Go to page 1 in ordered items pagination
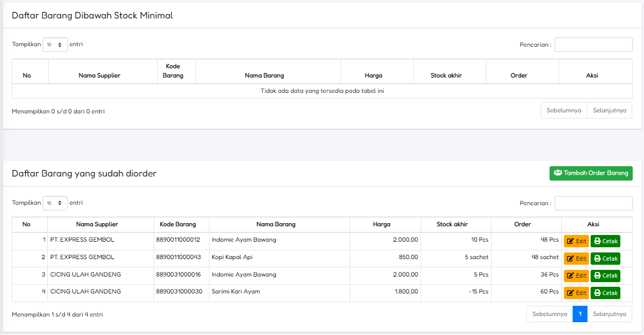 (x=580, y=314)
